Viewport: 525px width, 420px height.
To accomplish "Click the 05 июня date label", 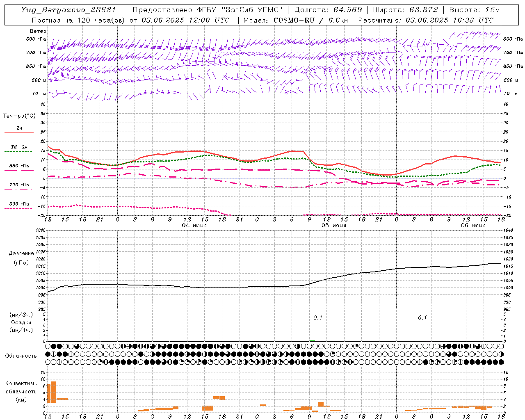I will pos(333,226).
